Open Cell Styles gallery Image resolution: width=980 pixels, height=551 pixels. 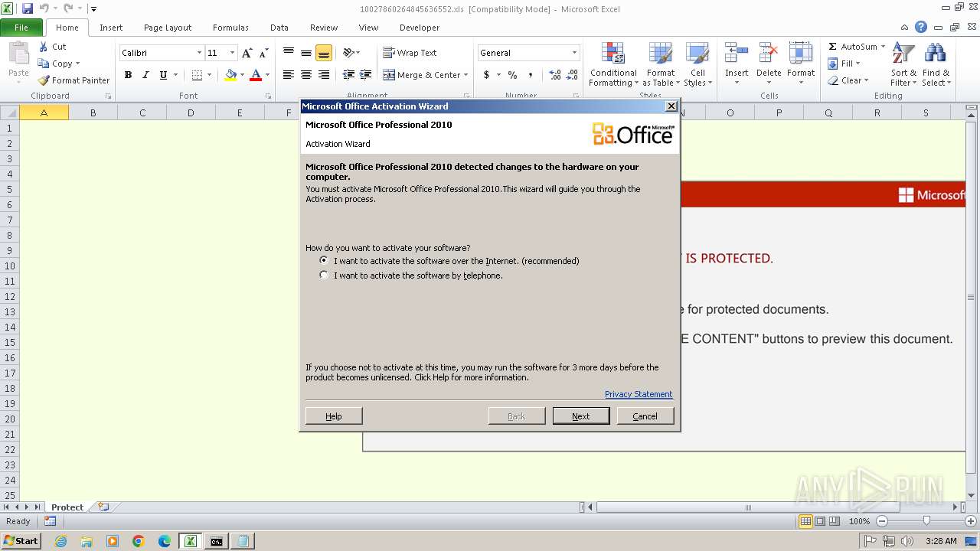tap(697, 65)
